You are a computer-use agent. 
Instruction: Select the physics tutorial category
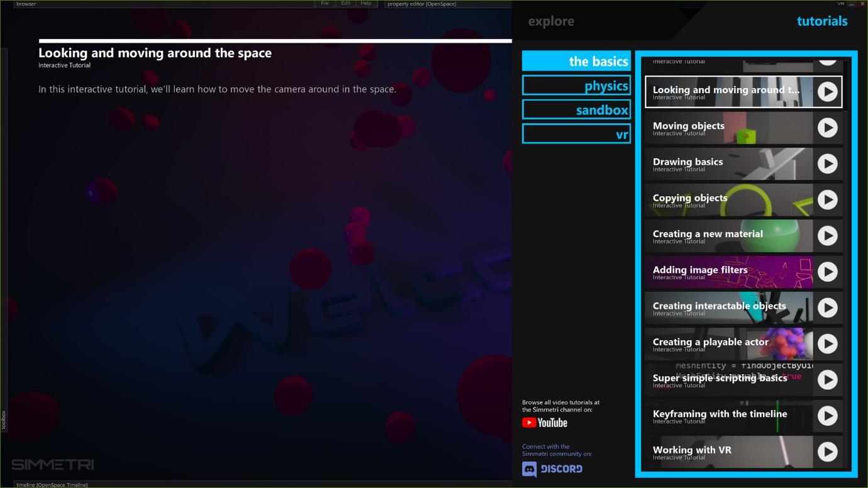click(x=576, y=86)
